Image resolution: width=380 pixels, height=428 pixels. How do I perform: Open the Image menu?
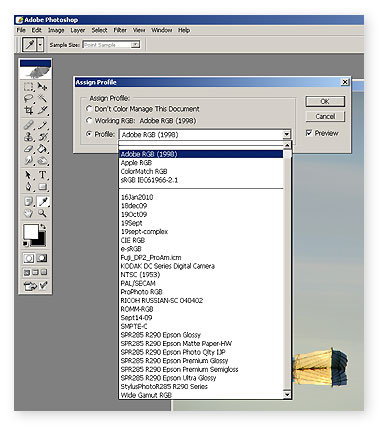click(56, 30)
